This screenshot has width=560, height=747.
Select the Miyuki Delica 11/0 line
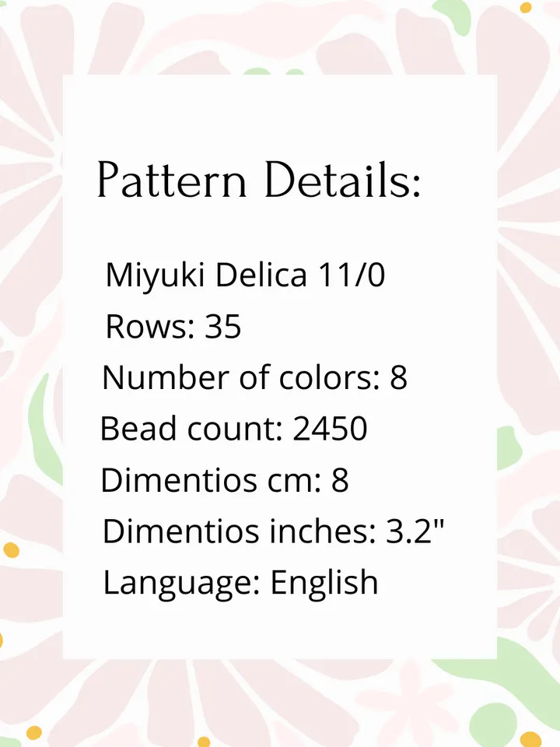245,276
